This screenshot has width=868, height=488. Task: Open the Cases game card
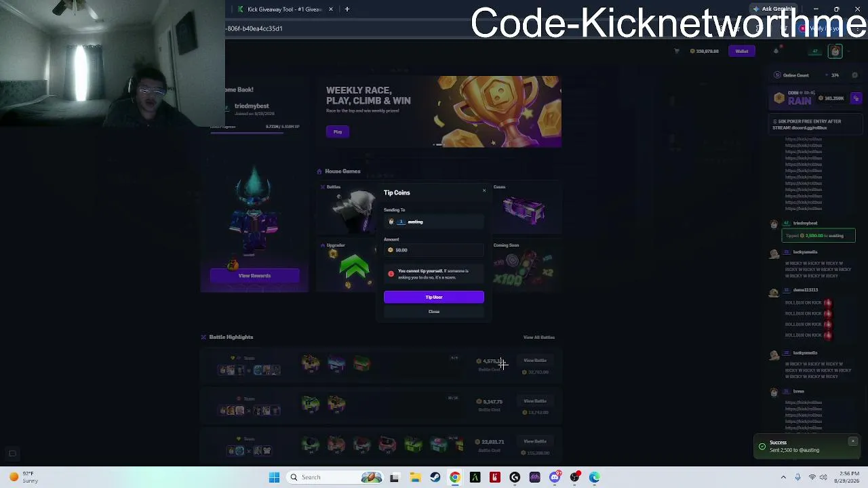[x=525, y=208]
